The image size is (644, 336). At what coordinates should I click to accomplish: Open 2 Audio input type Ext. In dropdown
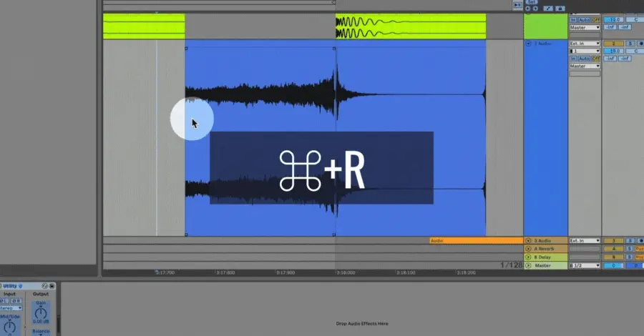(x=585, y=44)
